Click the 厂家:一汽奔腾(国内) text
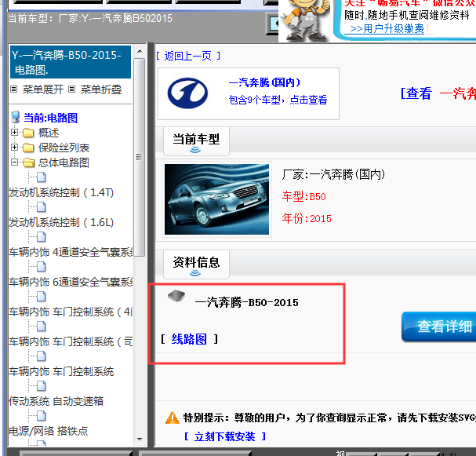The image size is (476, 456). coord(333,174)
